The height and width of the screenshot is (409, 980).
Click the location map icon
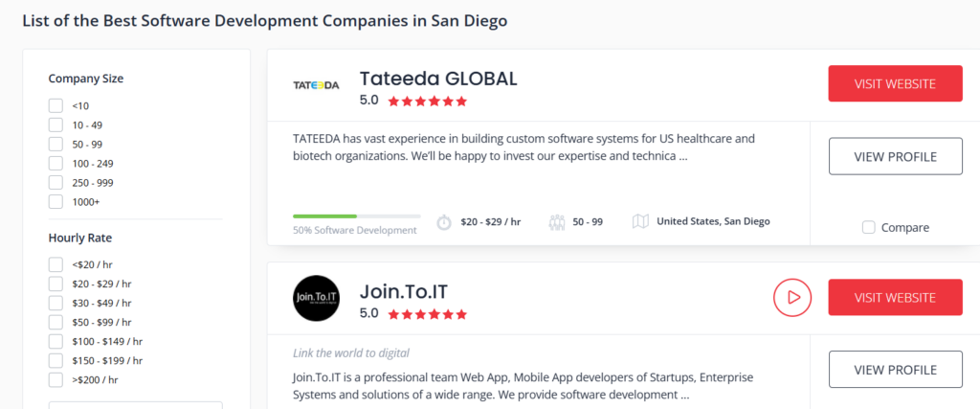point(641,221)
